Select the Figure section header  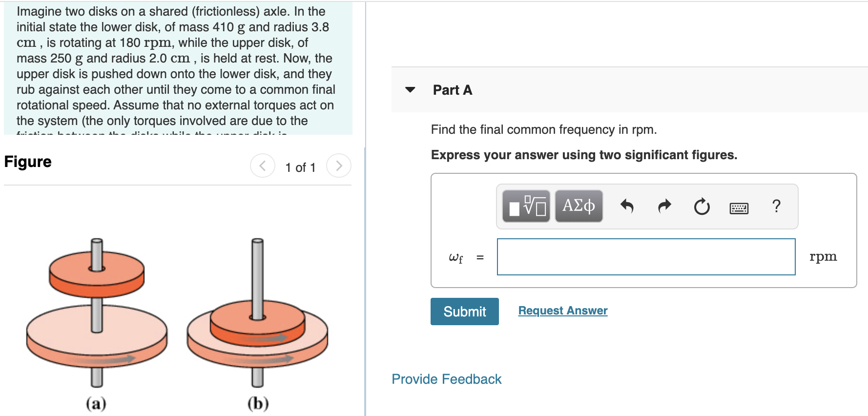27,161
